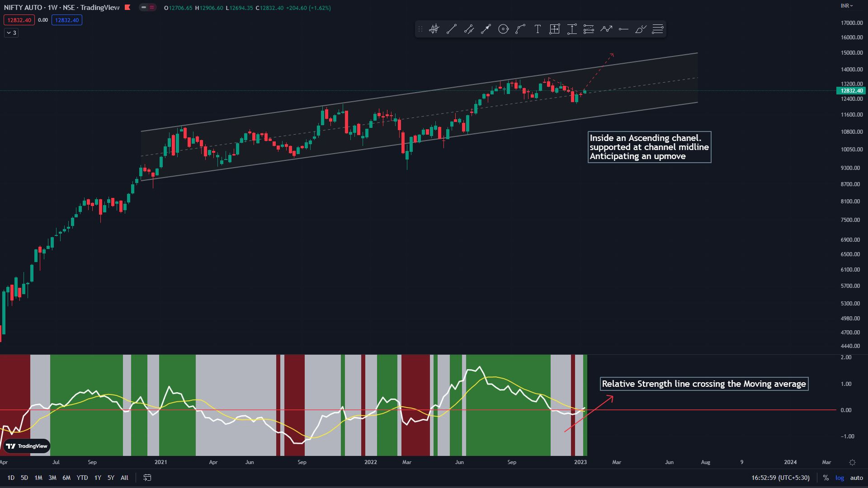Select the Text annotation tool

tap(538, 29)
